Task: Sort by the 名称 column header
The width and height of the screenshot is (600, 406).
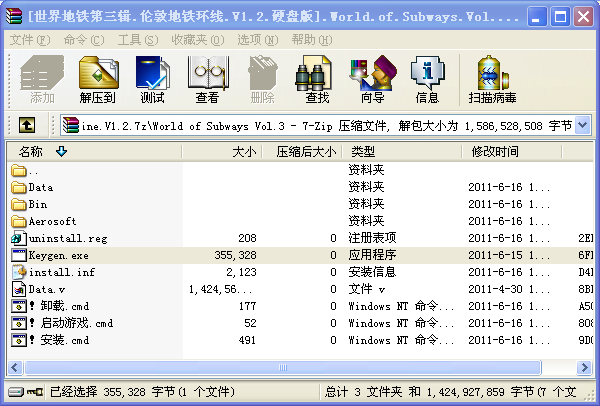Action: pyautogui.click(x=94, y=152)
